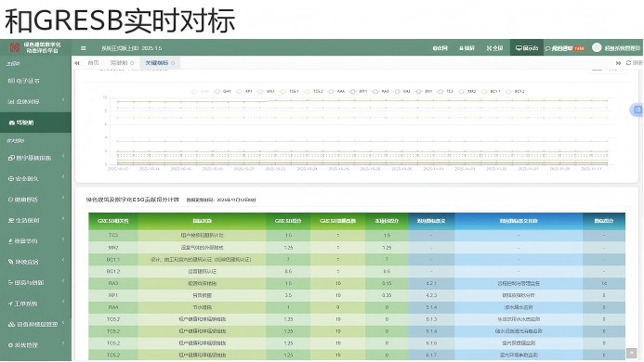Toggle the TC6.1 series in chart legend
Screen dimensions: 644x362
pos(289,92)
